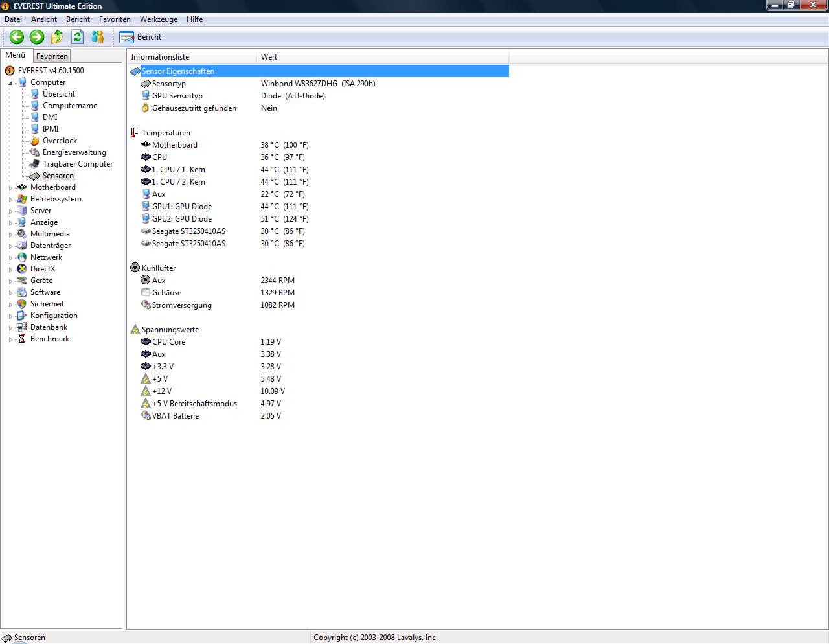Expand the Datenträger tree node

(x=10, y=246)
